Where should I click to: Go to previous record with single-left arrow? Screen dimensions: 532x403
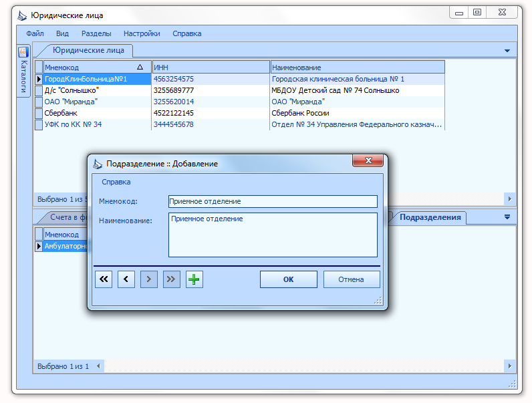point(126,279)
